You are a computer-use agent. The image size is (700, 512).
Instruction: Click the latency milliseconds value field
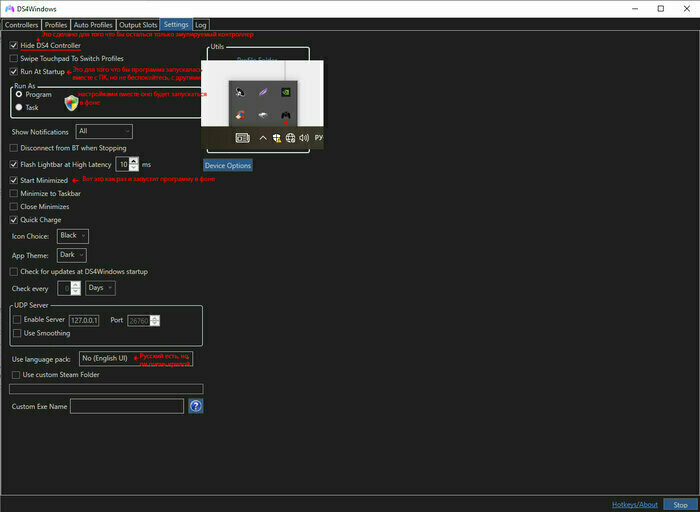123,164
